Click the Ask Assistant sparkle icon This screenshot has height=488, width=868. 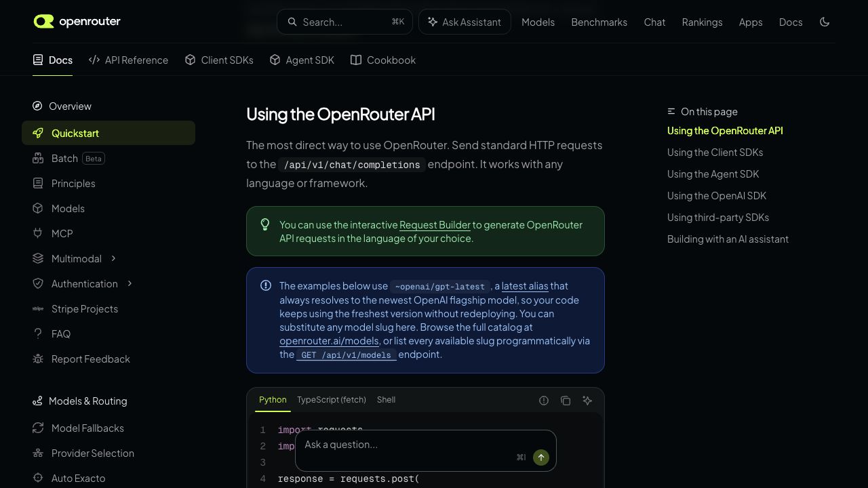(x=433, y=22)
